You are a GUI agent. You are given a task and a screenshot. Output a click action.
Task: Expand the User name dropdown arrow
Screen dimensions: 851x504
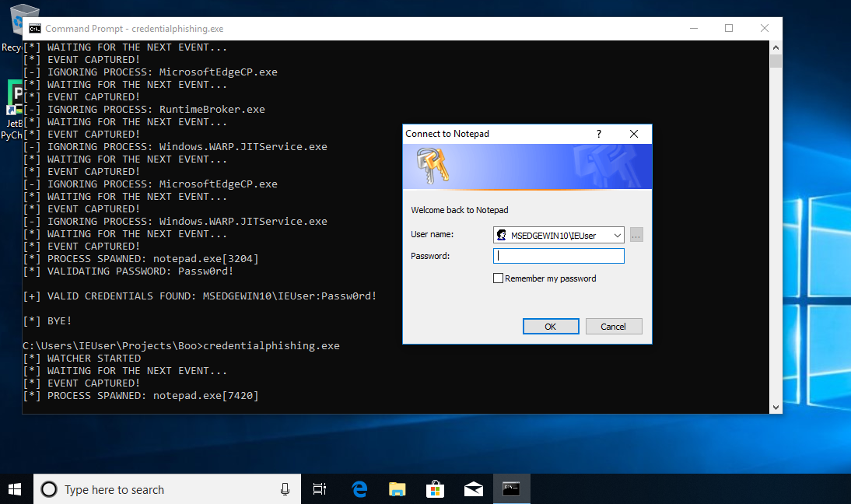tap(617, 236)
